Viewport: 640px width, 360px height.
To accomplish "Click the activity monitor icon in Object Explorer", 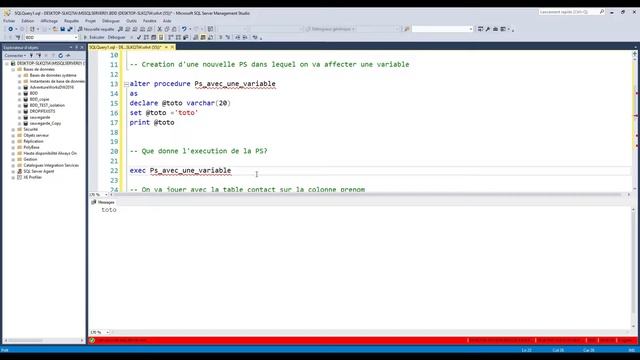I will click(x=68, y=56).
